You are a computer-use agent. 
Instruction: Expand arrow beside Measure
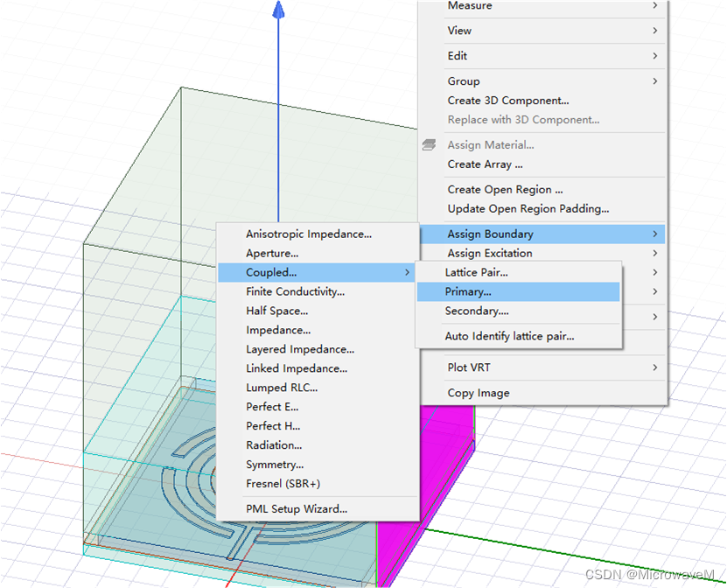tap(654, 5)
